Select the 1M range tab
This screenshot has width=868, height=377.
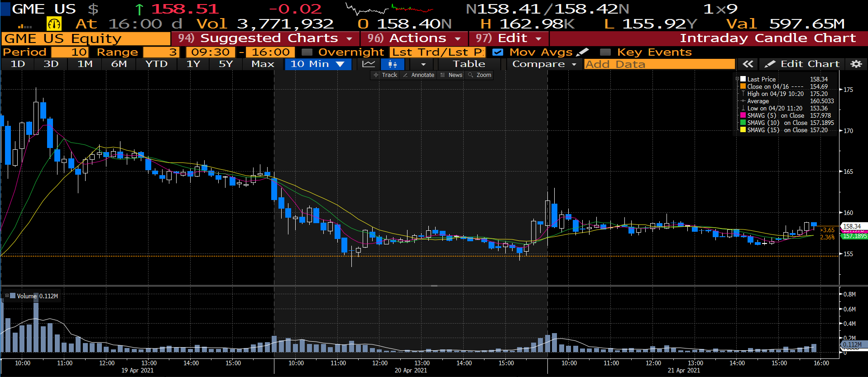pyautogui.click(x=85, y=64)
